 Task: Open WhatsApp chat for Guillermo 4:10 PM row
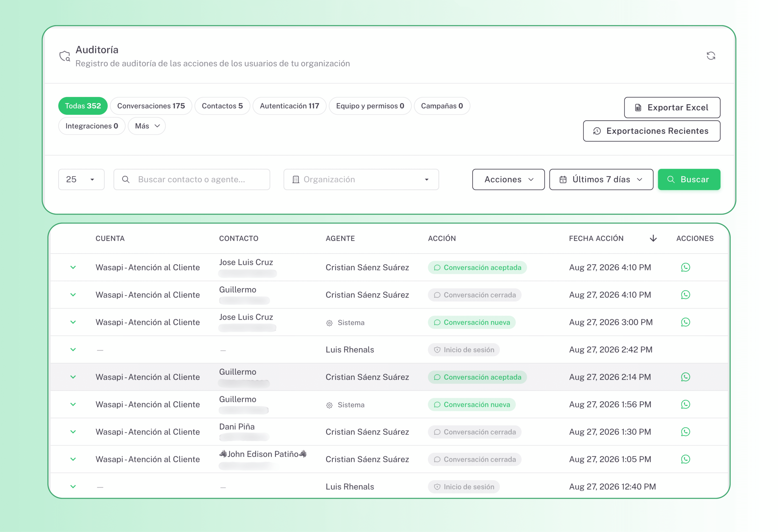685,295
